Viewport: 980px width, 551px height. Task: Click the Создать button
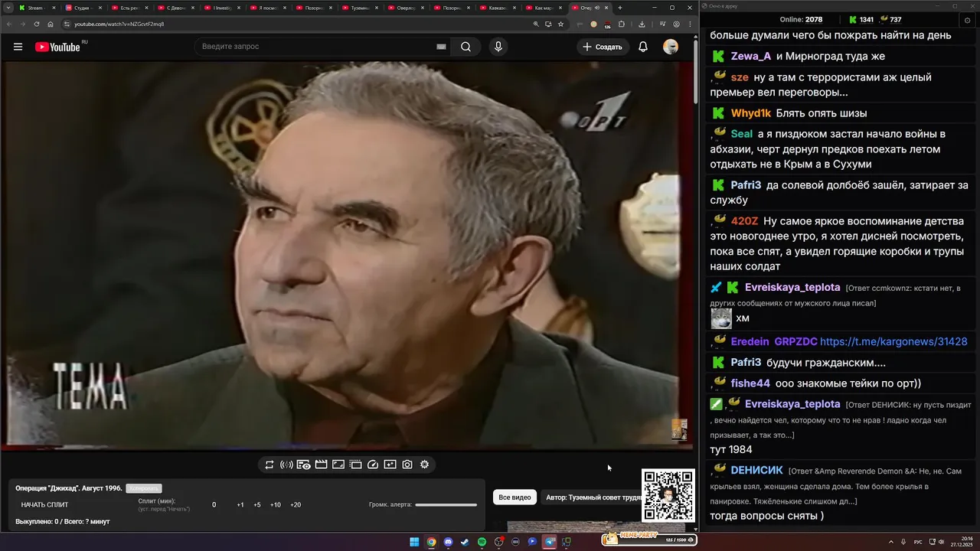603,47
